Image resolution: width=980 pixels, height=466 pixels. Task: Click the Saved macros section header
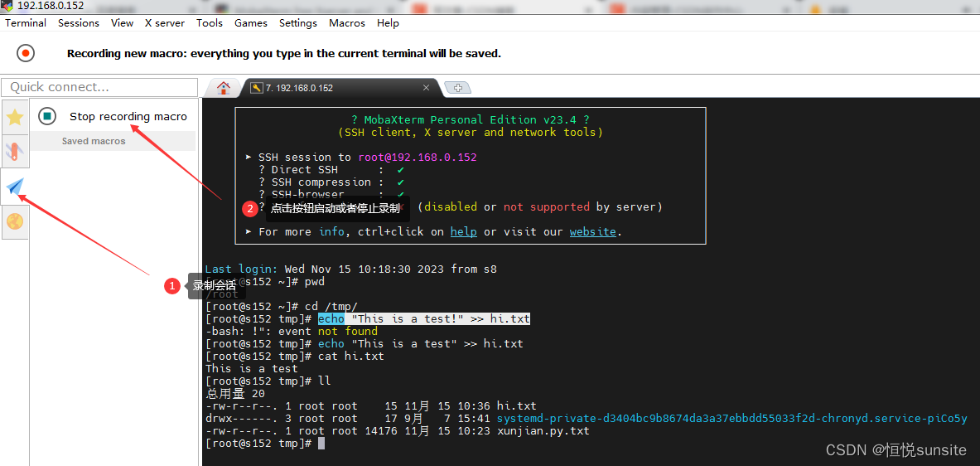[x=94, y=141]
